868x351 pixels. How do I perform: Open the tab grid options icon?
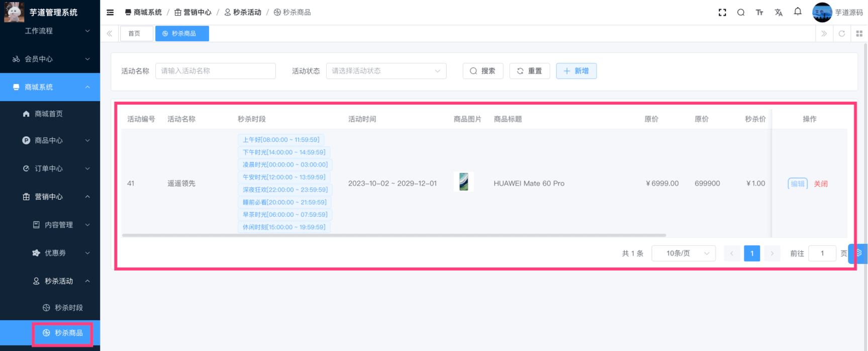(x=859, y=34)
